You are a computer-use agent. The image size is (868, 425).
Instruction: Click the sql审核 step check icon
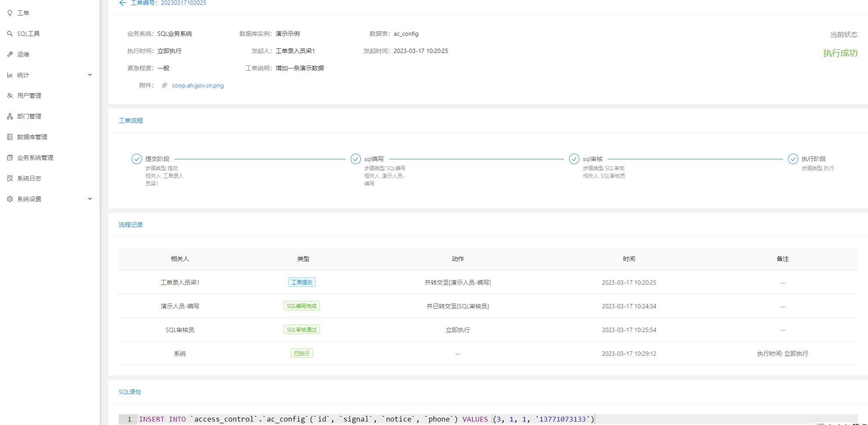pos(574,159)
